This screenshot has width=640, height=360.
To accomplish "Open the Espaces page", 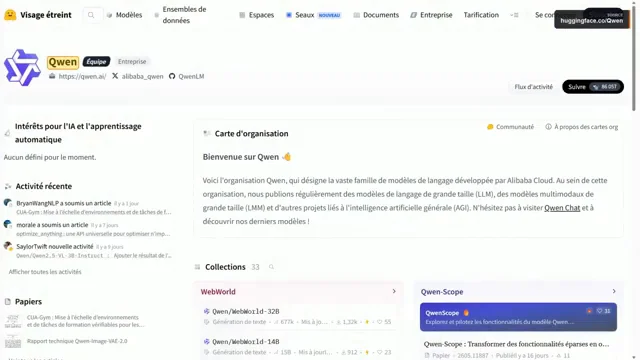I will pos(256,15).
